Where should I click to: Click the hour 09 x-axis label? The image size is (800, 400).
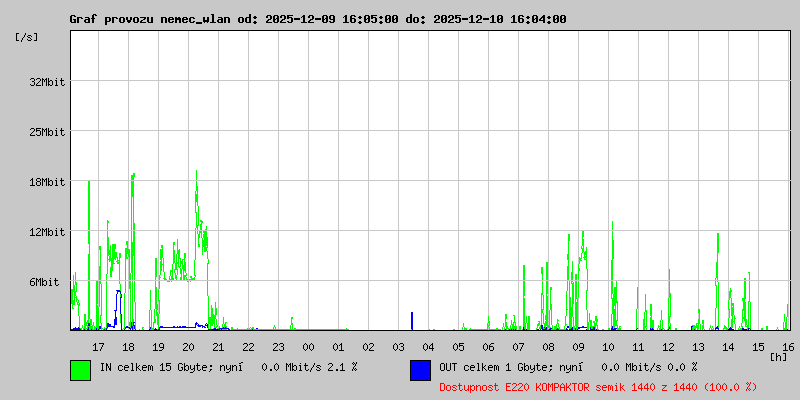pyautogui.click(x=578, y=347)
